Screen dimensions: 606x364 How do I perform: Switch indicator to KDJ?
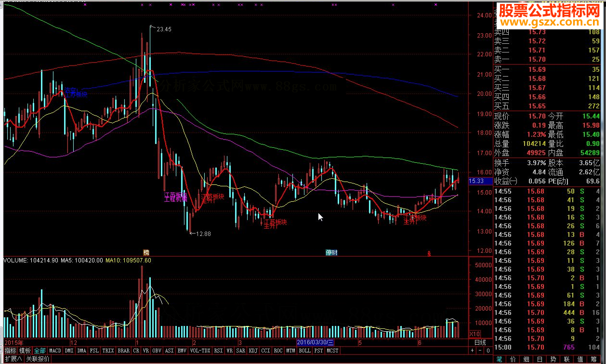(x=253, y=351)
